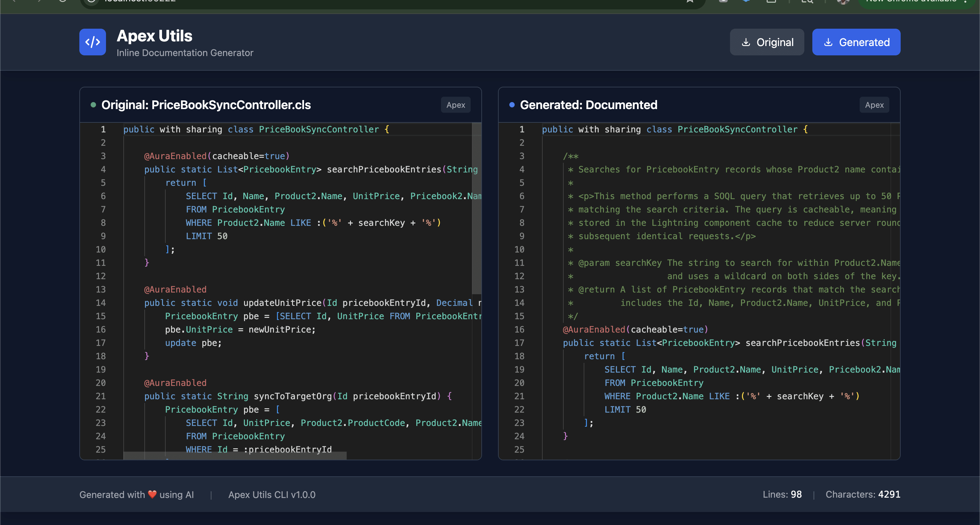
Task: Click the Apex Utils code logo icon
Action: (92, 42)
